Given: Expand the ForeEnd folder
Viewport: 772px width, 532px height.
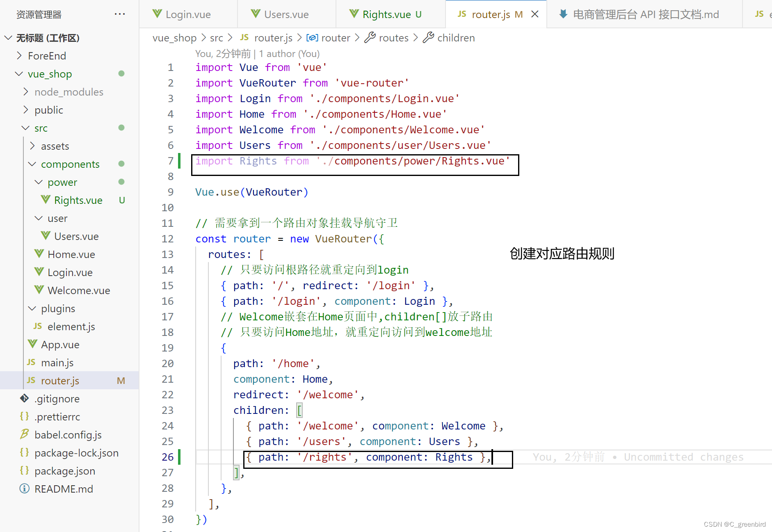Looking at the screenshot, I should (x=19, y=55).
